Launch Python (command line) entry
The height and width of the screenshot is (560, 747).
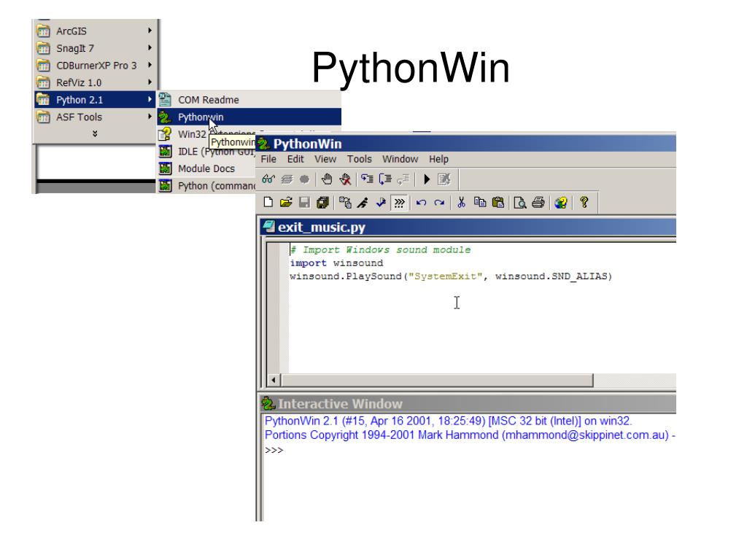point(206,186)
